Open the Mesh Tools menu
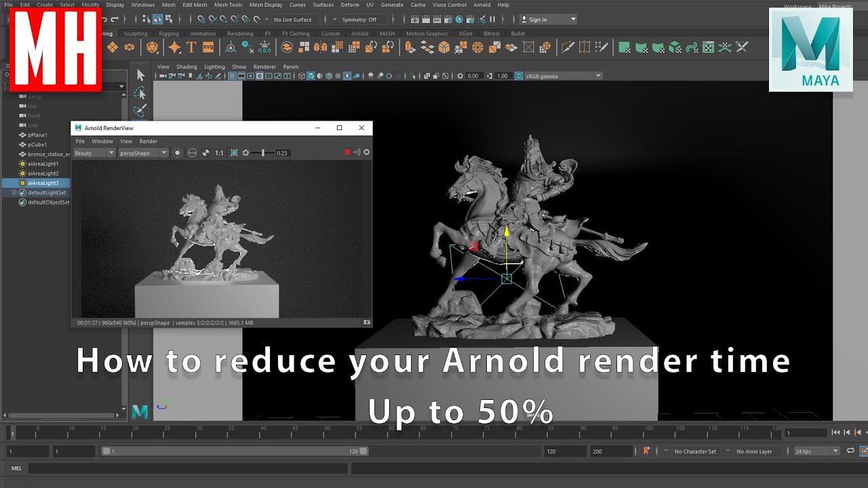Image resolution: width=868 pixels, height=488 pixels. tap(228, 5)
